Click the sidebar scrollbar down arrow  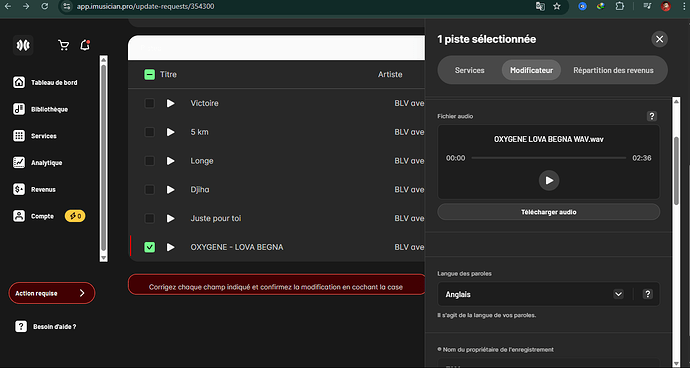click(x=103, y=258)
